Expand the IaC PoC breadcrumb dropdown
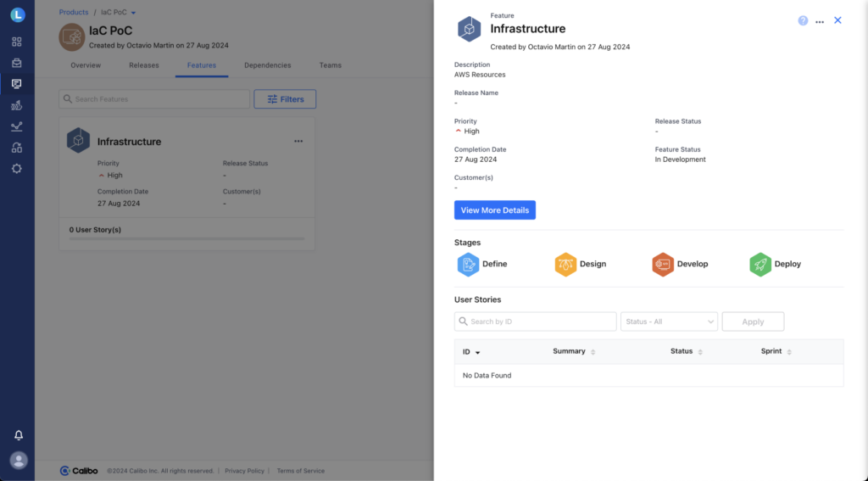Viewport: 868px width, 481px height. 133,13
